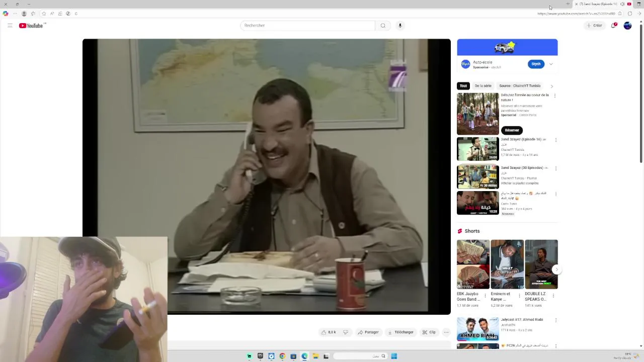Open EBK Jaaybo Goes Band short
The width and height of the screenshot is (644, 362).
tap(473, 264)
